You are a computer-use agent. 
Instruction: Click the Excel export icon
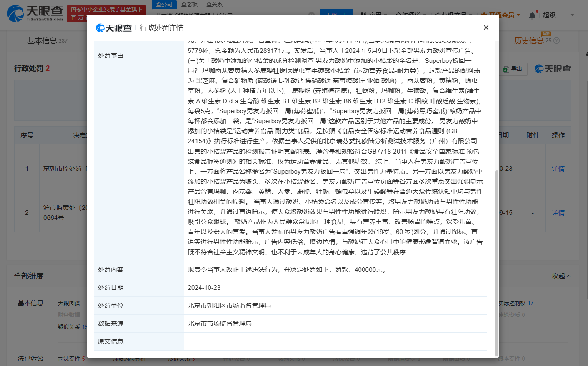(x=506, y=69)
